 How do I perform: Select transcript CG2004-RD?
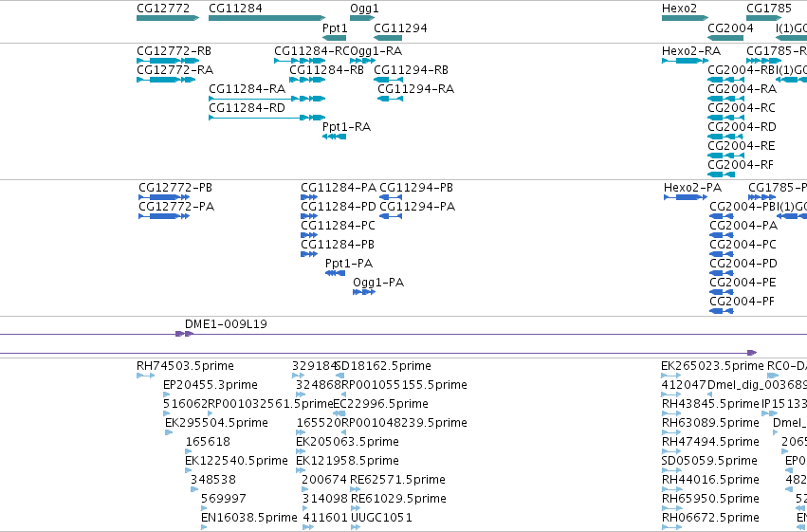pos(725,137)
